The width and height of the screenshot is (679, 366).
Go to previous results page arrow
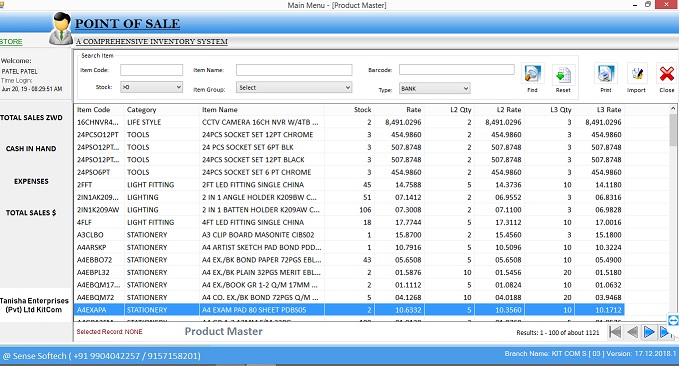pyautogui.click(x=632, y=332)
